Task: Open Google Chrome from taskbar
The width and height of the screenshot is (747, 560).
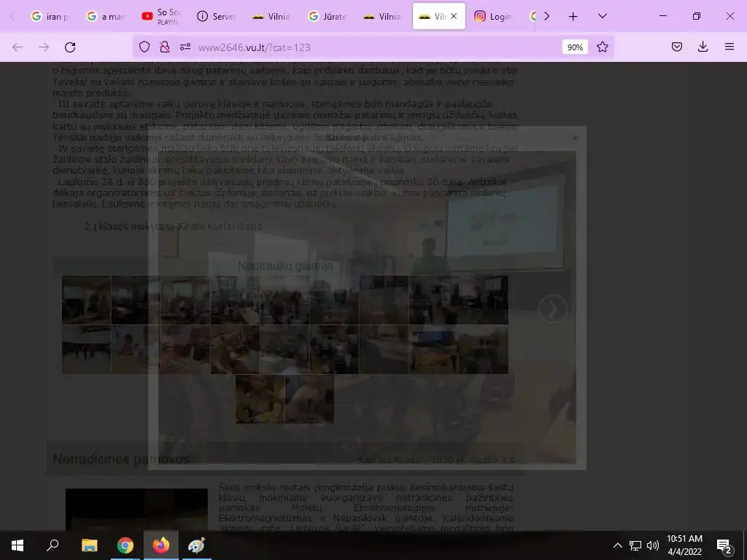Action: pos(125,545)
